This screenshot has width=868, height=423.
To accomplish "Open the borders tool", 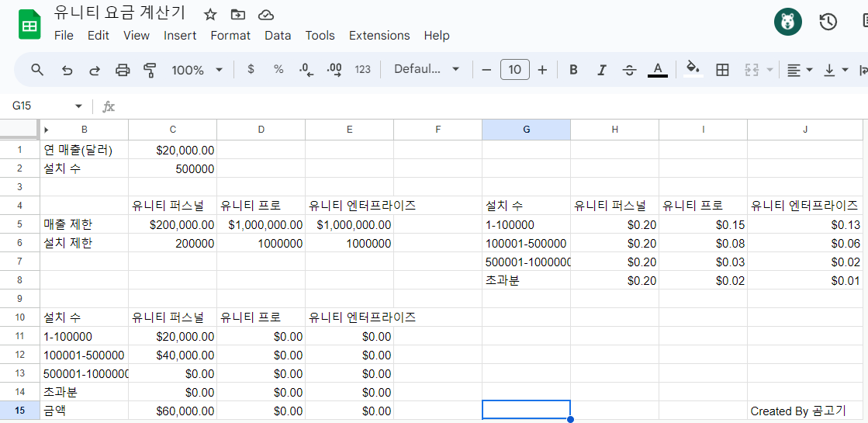I will pyautogui.click(x=722, y=70).
